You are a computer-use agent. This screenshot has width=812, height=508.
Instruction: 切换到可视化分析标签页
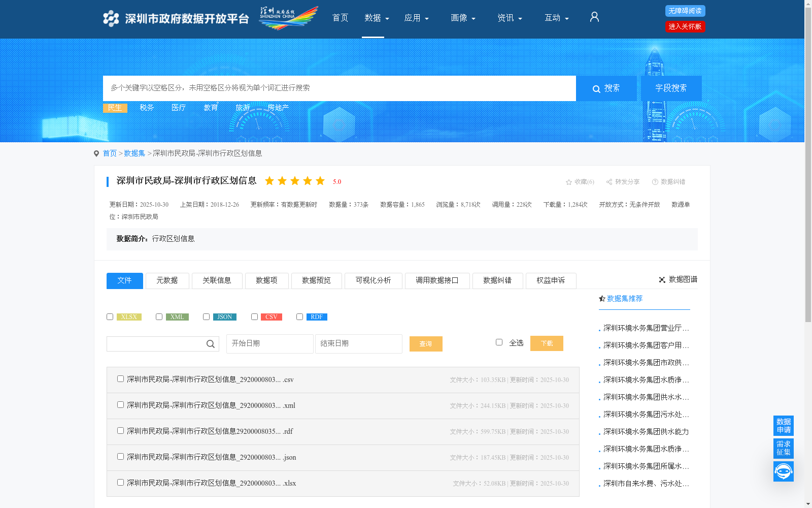pyautogui.click(x=373, y=280)
